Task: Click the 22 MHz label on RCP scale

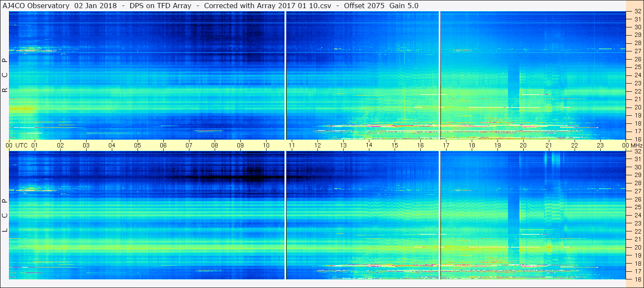Action: [x=638, y=91]
